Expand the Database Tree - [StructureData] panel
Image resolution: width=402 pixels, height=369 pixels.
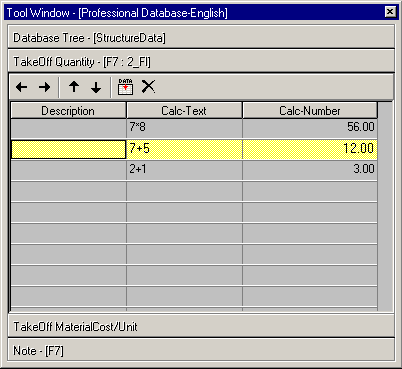pos(201,38)
